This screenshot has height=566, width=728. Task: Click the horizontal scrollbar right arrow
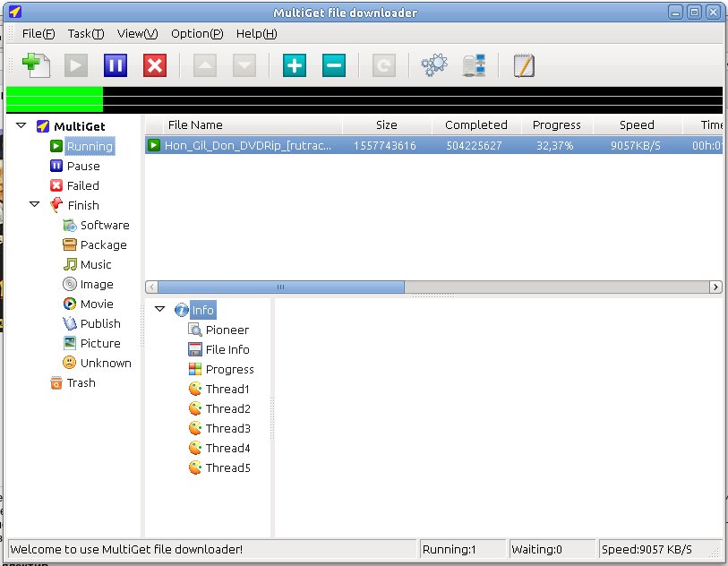pos(715,287)
